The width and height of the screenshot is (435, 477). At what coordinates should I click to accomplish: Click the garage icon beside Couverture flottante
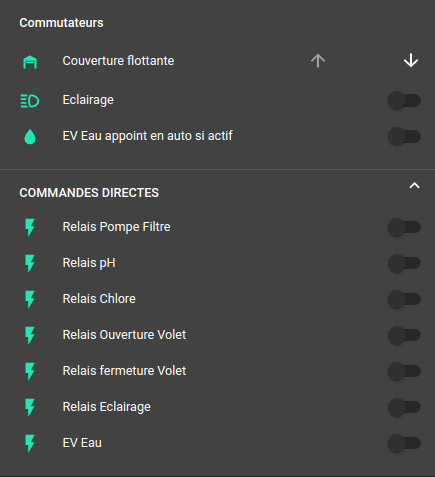pos(30,62)
